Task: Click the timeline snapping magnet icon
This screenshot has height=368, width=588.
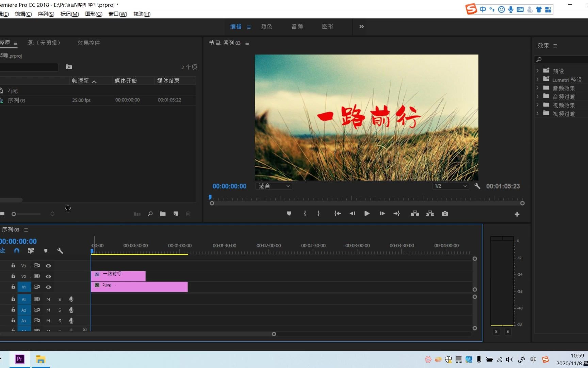Action: coord(16,251)
